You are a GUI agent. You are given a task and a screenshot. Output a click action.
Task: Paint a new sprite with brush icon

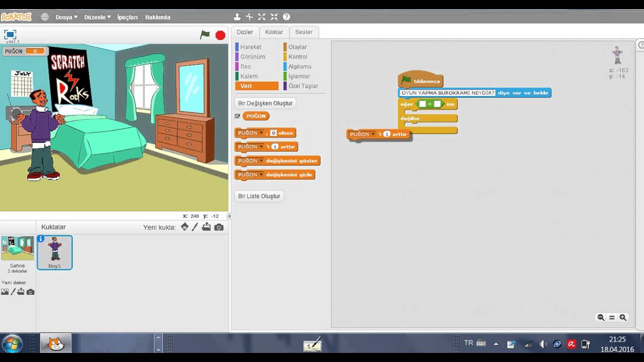[x=195, y=227]
